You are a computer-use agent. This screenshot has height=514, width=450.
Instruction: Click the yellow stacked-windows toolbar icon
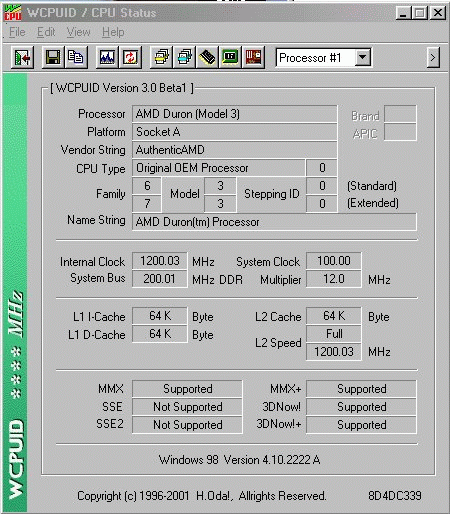161,58
